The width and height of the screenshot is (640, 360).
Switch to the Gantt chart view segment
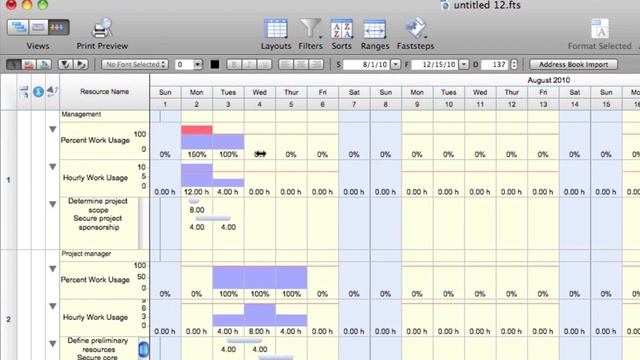click(x=18, y=27)
